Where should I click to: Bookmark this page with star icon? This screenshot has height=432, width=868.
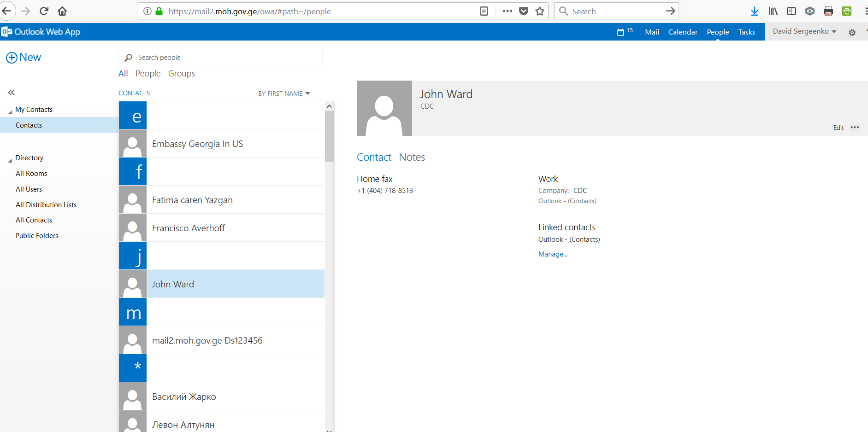tap(540, 11)
